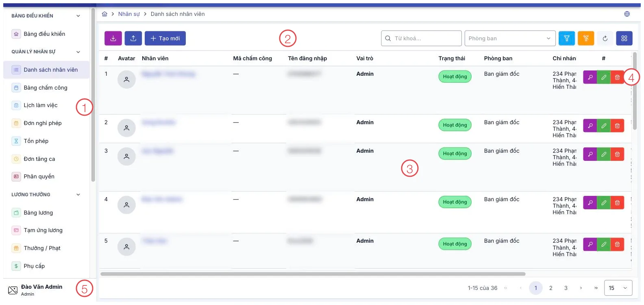
Task: Open Bảng chấm công menu item
Action: tap(46, 88)
